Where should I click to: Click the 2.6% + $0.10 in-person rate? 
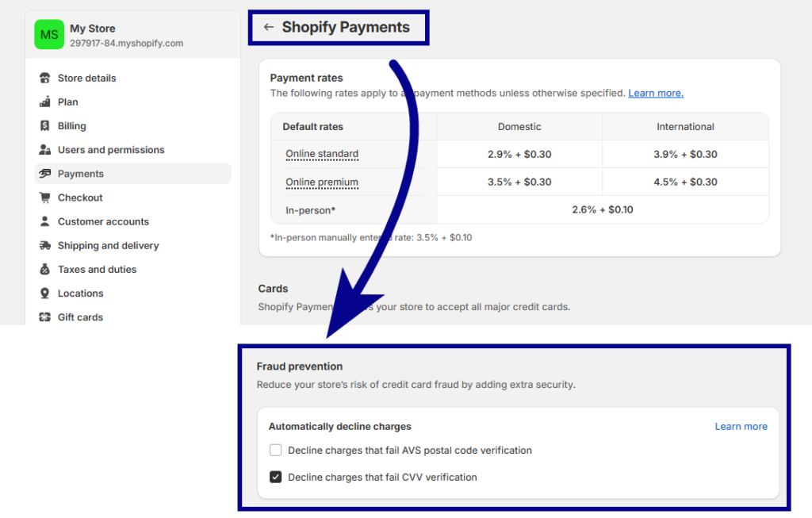pyautogui.click(x=603, y=209)
